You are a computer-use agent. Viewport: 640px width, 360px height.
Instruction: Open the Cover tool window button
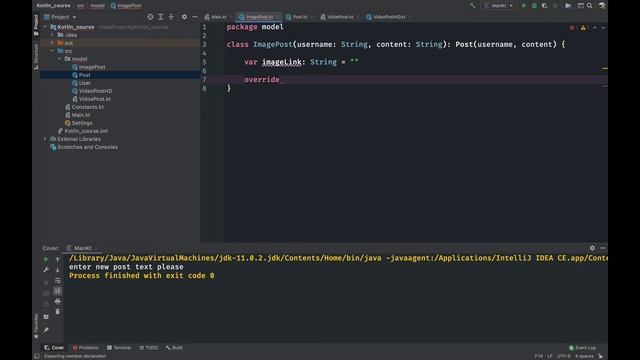pos(54,348)
